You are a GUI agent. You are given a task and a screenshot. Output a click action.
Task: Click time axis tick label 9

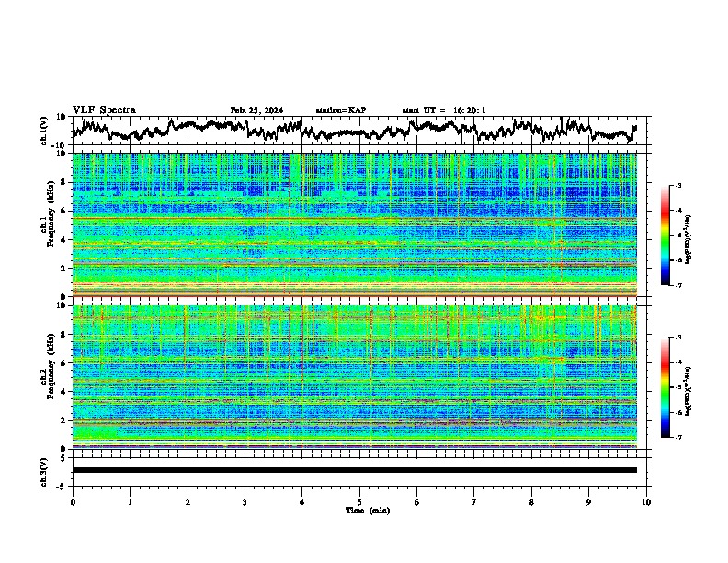pos(588,502)
